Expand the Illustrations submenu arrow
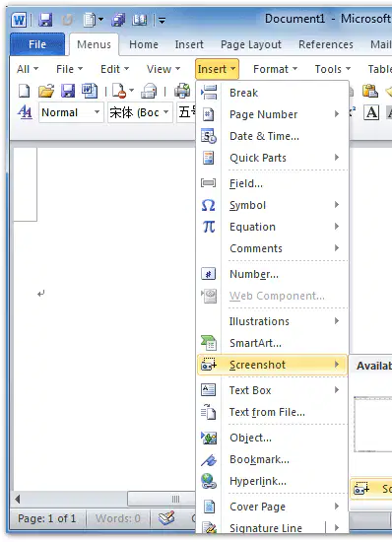392x542 pixels. pyautogui.click(x=337, y=321)
